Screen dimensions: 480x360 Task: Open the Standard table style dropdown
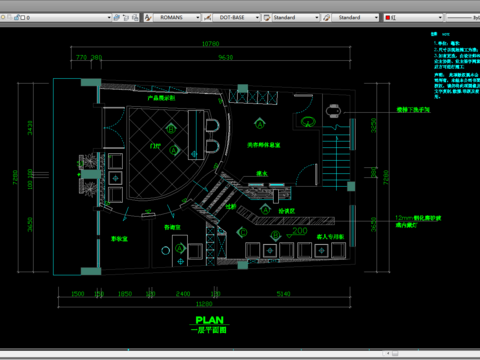pyautogui.click(x=317, y=17)
